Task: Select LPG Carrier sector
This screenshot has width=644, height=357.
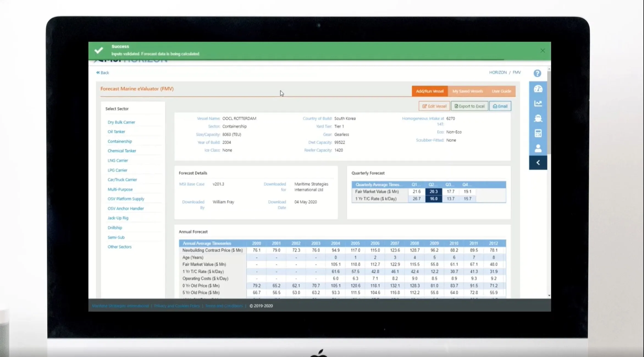Action: 117,170
